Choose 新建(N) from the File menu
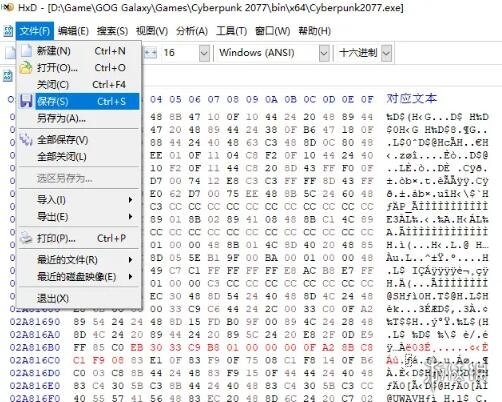This screenshot has height=402, width=502. 79,51
